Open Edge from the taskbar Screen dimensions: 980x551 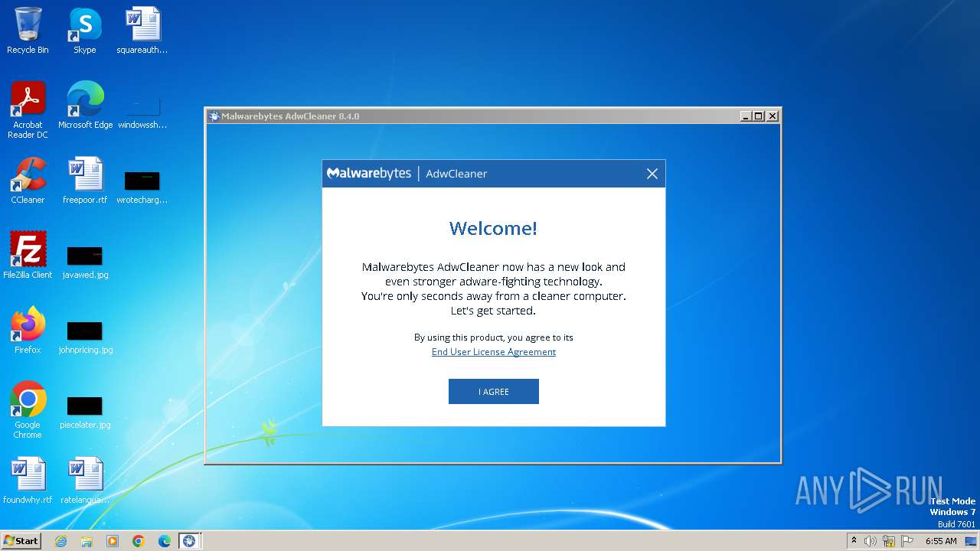[165, 541]
